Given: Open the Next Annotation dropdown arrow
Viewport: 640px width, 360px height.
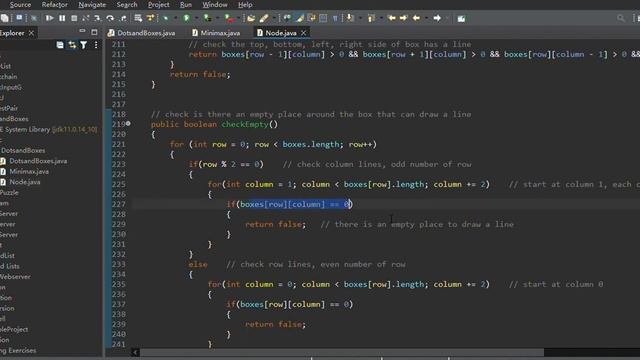Looking at the screenshot, I should (x=360, y=18).
